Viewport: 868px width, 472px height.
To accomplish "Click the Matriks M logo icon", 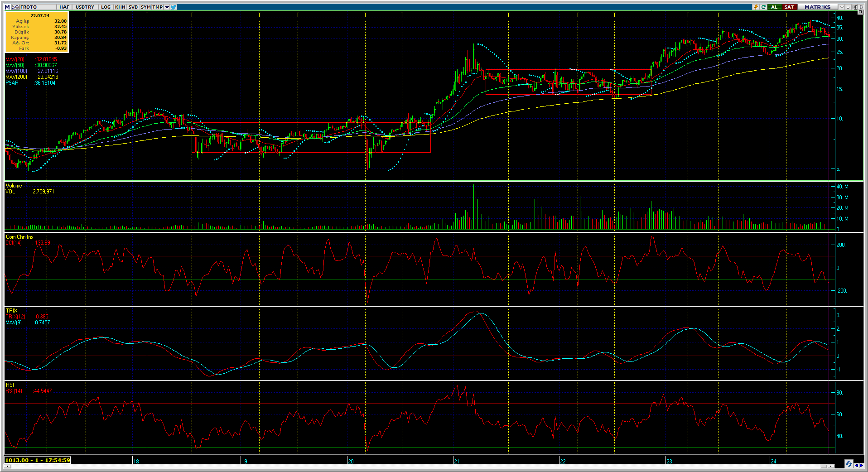I will click(x=7, y=7).
